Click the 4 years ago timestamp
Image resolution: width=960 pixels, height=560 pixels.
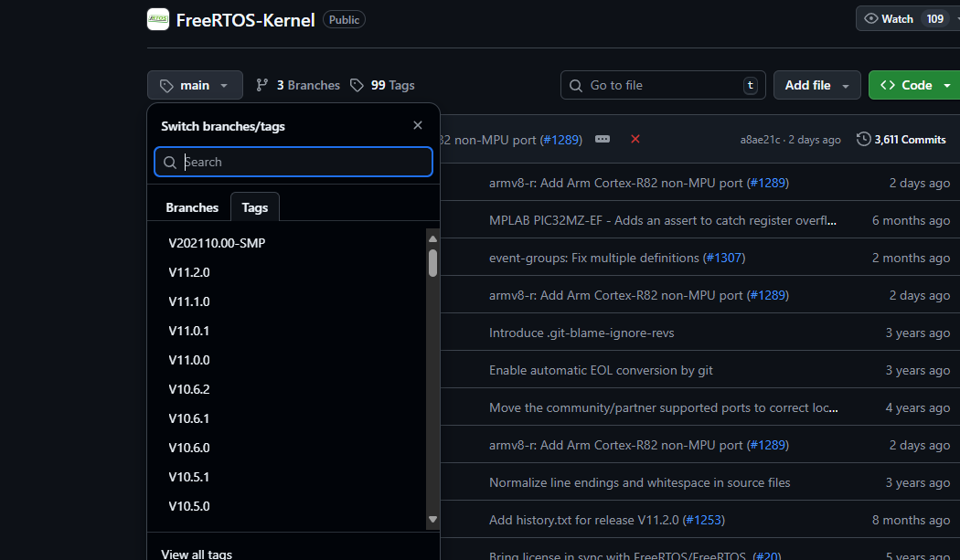tap(918, 407)
